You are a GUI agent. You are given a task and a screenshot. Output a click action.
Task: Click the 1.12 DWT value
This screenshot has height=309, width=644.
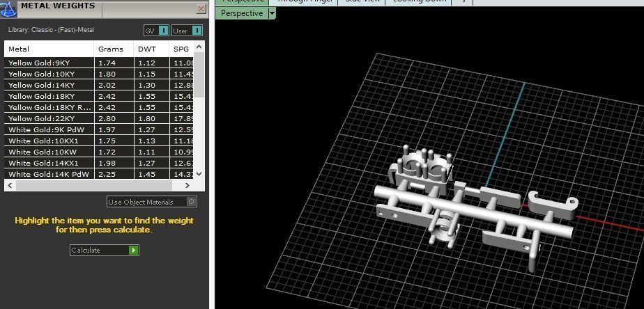tap(146, 63)
